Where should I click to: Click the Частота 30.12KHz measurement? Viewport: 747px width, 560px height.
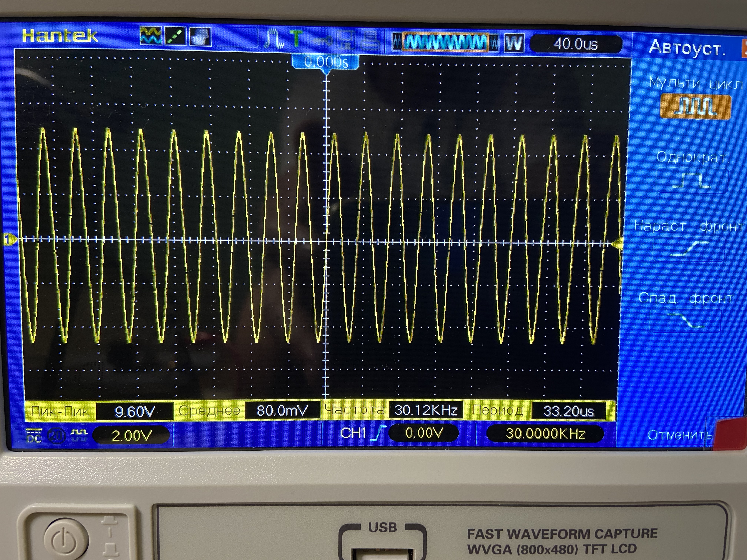426,410
